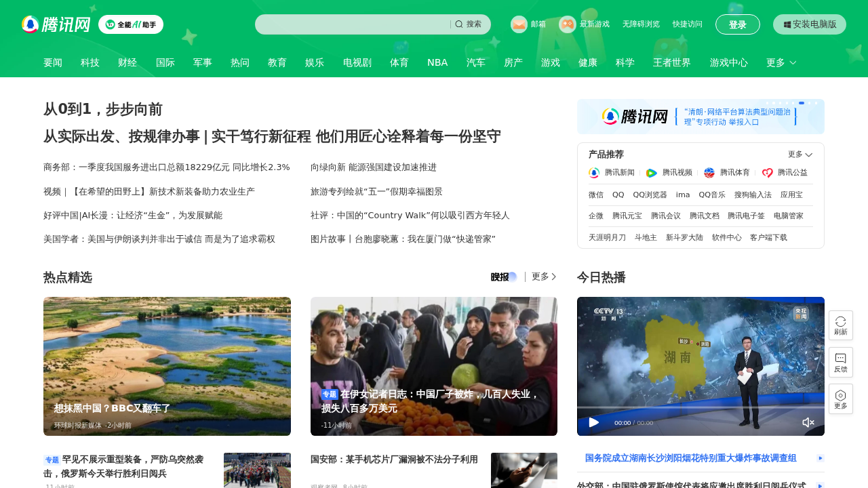Open the 国际 channel
Viewport: 868px width, 488px height.
point(165,62)
